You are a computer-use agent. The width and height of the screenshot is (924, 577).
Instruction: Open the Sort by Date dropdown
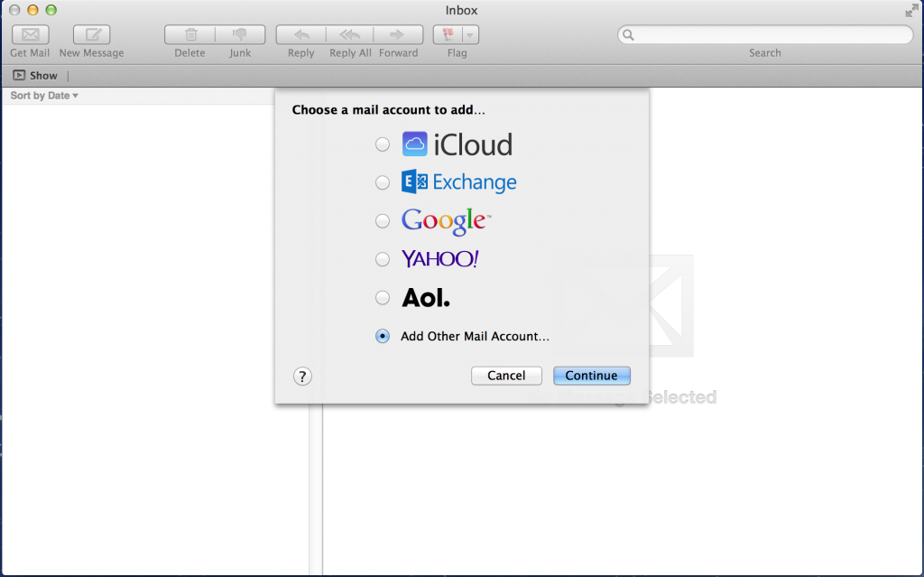[x=44, y=96]
